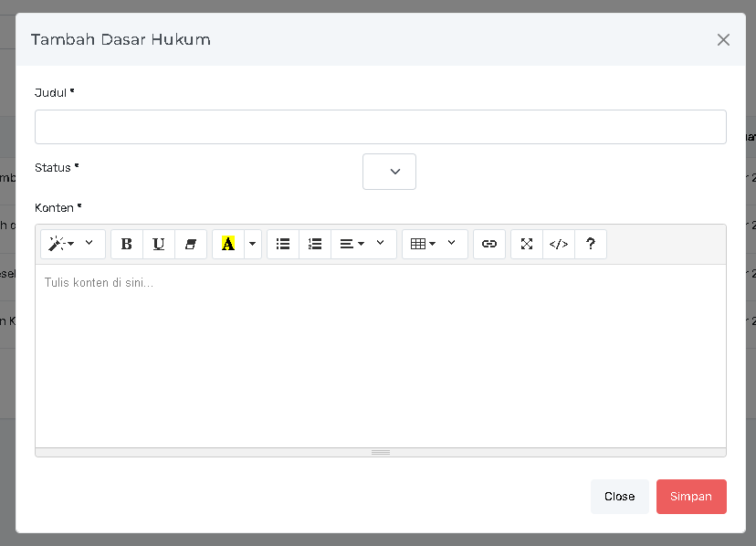Click the Close button in footer
756x546 pixels.
click(x=619, y=497)
